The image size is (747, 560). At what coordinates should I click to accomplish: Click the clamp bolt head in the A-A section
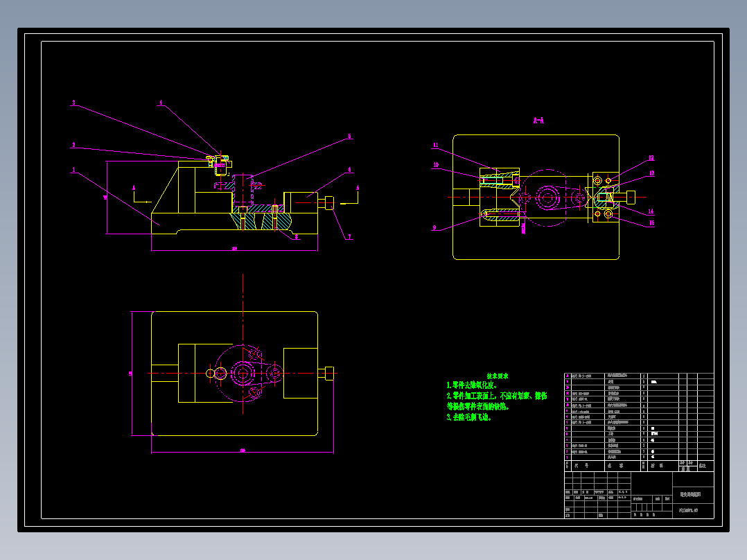pyautogui.click(x=631, y=197)
